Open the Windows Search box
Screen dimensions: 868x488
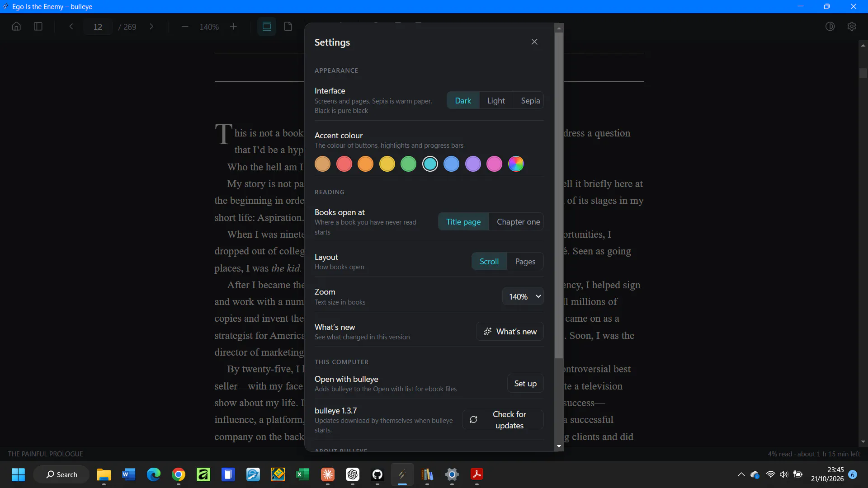coord(61,474)
